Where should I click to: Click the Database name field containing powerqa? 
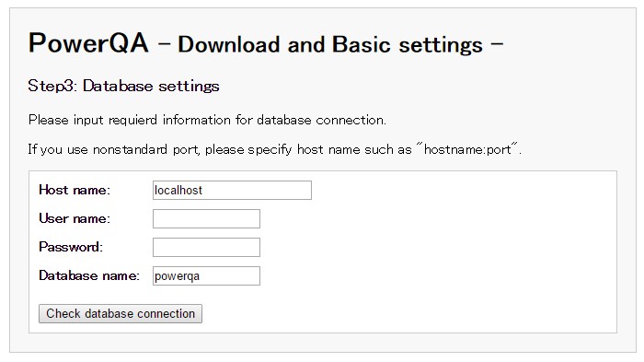(206, 275)
